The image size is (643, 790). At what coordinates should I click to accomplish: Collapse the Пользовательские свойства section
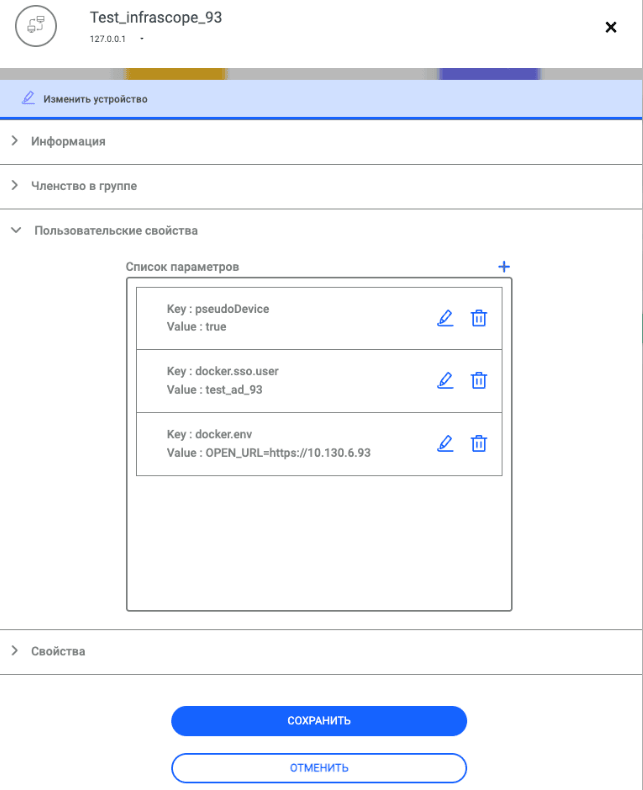click(16, 230)
